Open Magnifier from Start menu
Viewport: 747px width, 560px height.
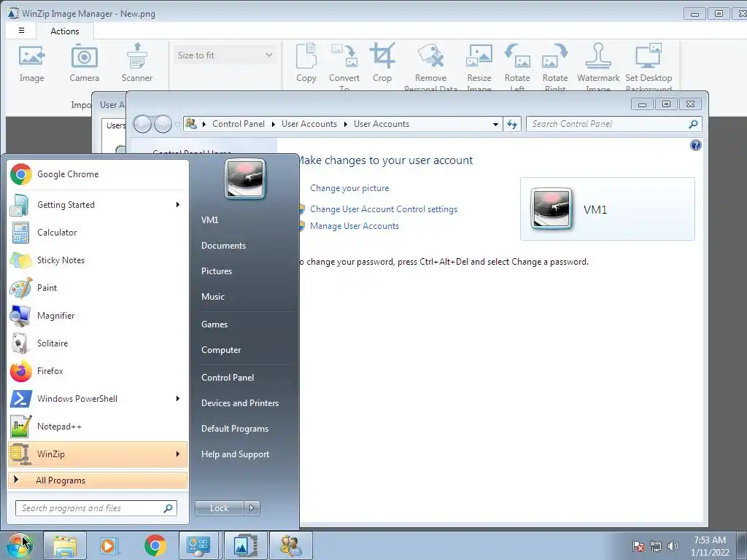[x=98, y=315]
